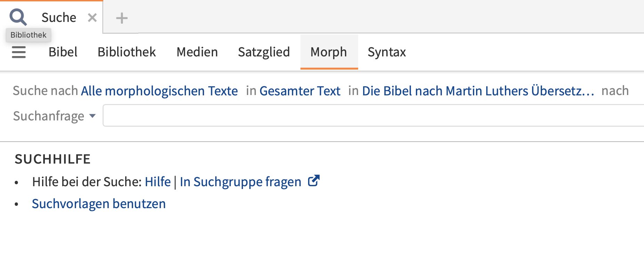This screenshot has width=644, height=268.
Task: Open Suchvorlagen benutzen link
Action: tap(99, 204)
